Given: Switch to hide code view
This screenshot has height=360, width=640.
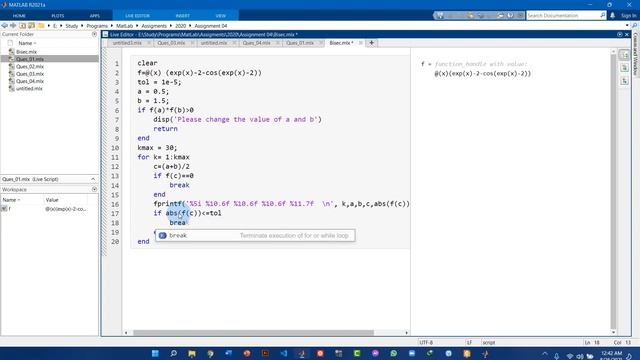Looking at the screenshot, I should pyautogui.click(x=624, y=81).
